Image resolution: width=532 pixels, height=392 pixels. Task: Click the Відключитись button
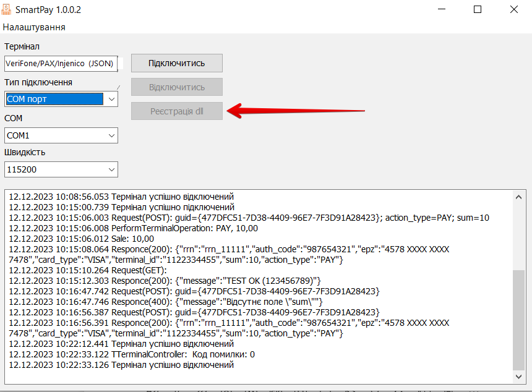click(176, 87)
